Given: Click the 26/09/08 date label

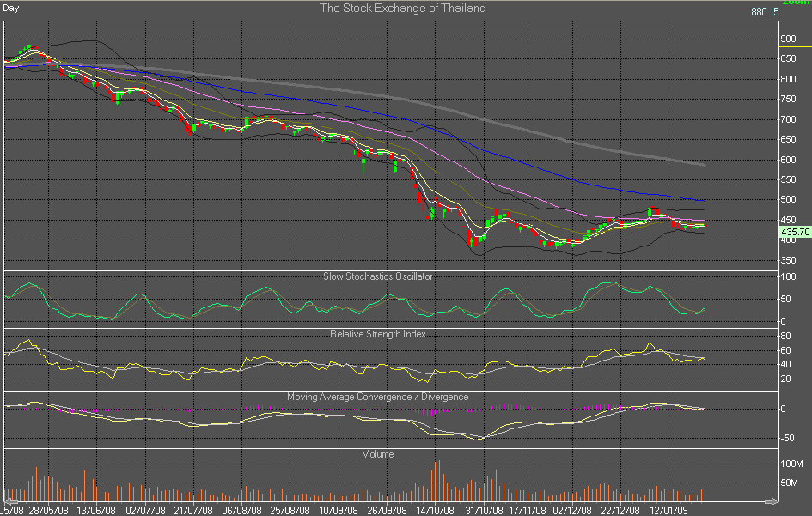Looking at the screenshot, I should [387, 510].
